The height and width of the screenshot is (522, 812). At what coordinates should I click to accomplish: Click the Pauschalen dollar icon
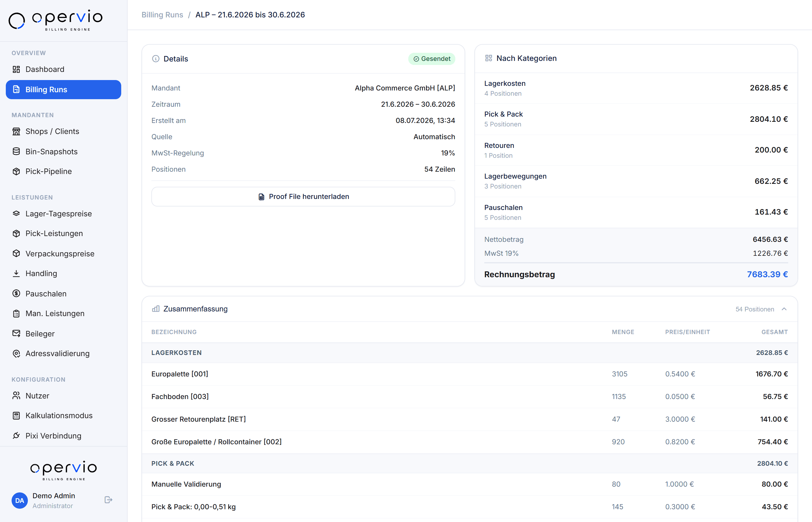click(x=16, y=293)
